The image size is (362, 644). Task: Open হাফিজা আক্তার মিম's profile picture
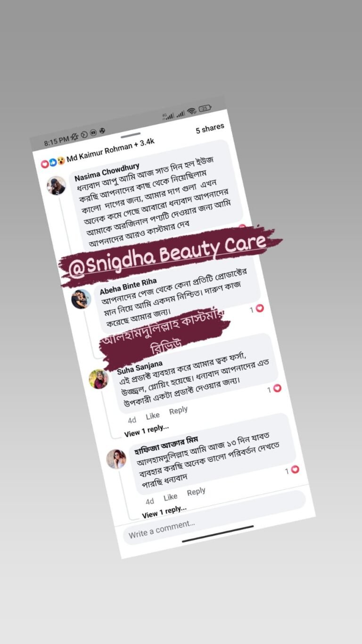pyautogui.click(x=116, y=459)
